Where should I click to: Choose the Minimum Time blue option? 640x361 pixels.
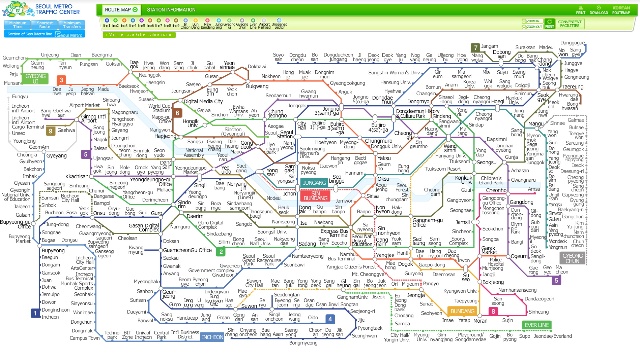pos(18,25)
